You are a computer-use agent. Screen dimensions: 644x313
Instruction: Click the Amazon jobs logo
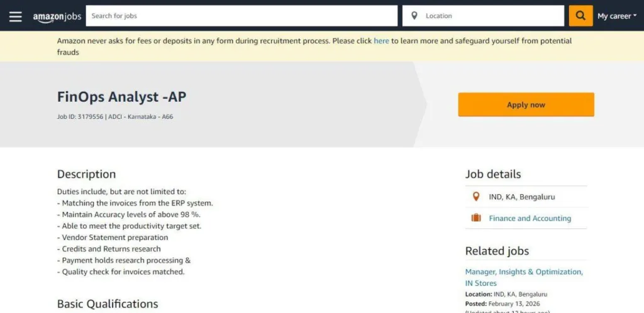[57, 16]
